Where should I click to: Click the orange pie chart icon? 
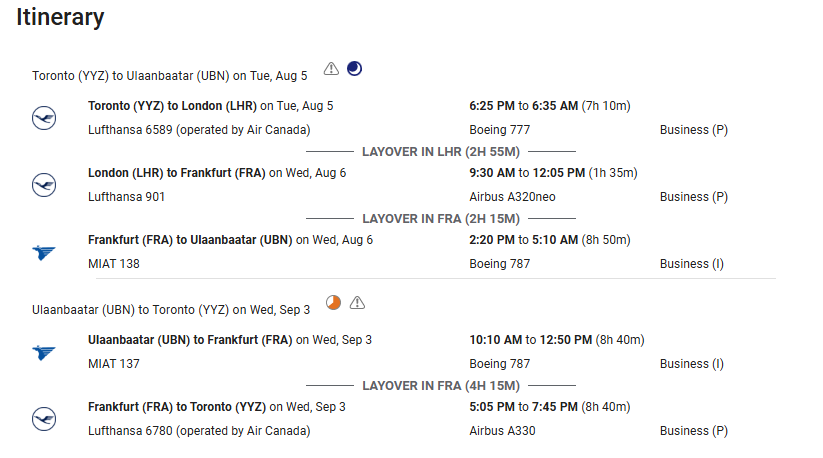(334, 303)
